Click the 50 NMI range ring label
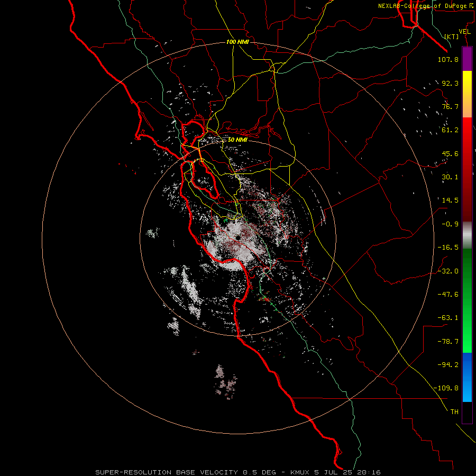This screenshot has height=476, width=476. (x=237, y=140)
